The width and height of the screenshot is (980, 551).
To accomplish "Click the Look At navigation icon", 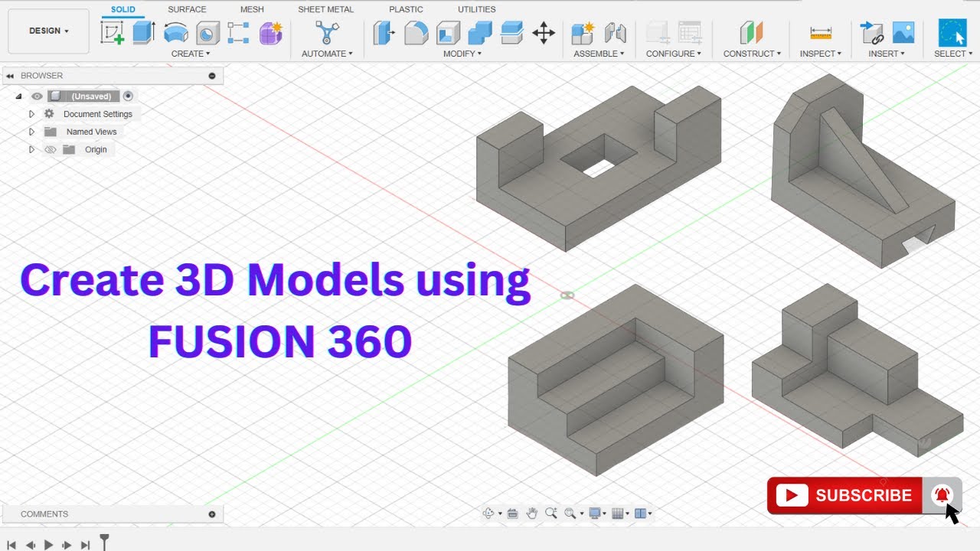I will [x=513, y=514].
